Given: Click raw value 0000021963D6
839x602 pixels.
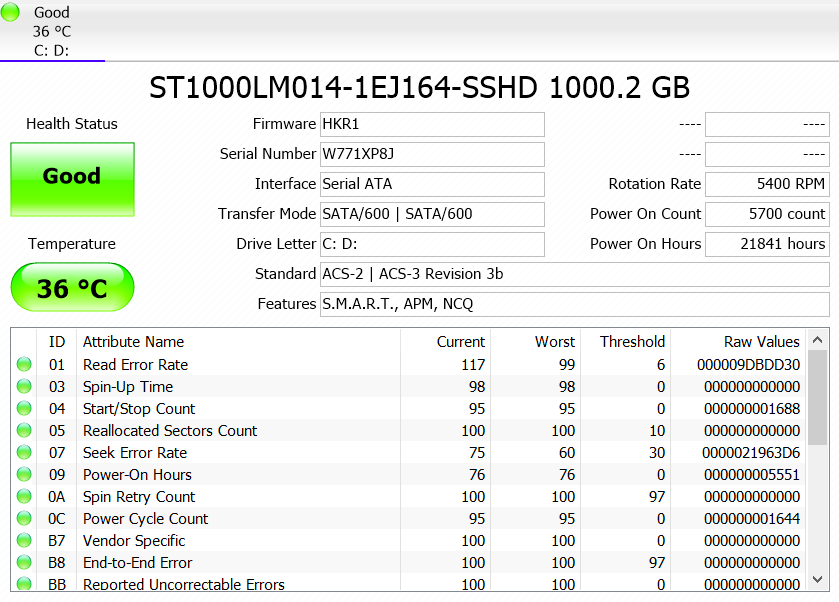Looking at the screenshot, I should point(751,453).
